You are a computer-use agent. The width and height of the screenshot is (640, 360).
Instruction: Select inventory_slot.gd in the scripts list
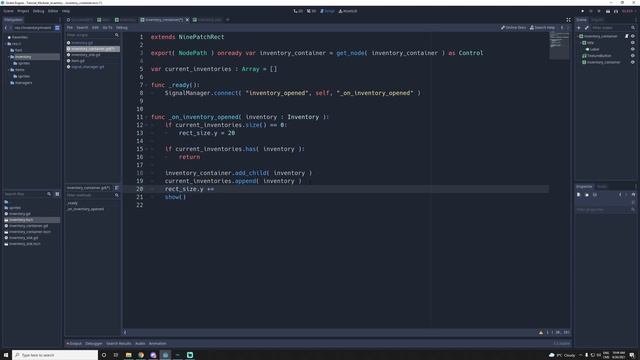86,55
